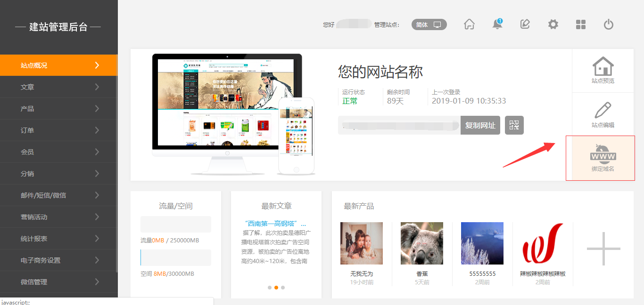Expand the 产品 sidebar menu
This screenshot has height=305, width=644.
coord(59,109)
